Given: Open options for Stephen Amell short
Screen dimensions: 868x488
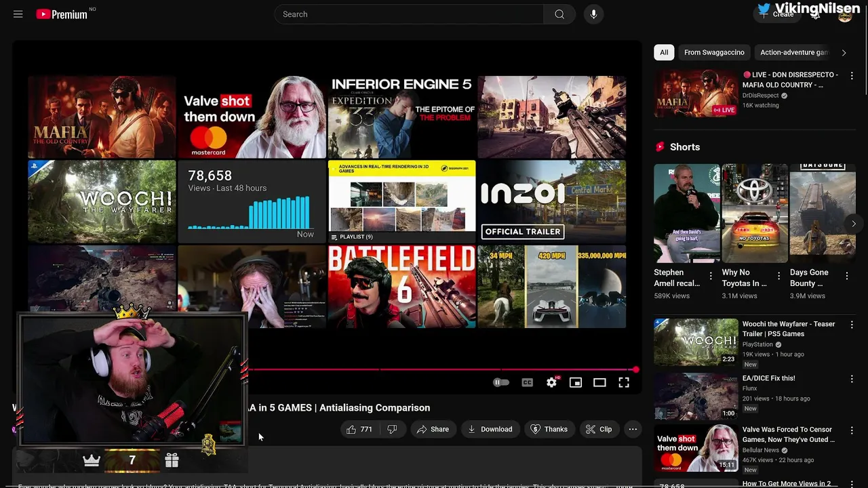Looking at the screenshot, I should tap(711, 276).
